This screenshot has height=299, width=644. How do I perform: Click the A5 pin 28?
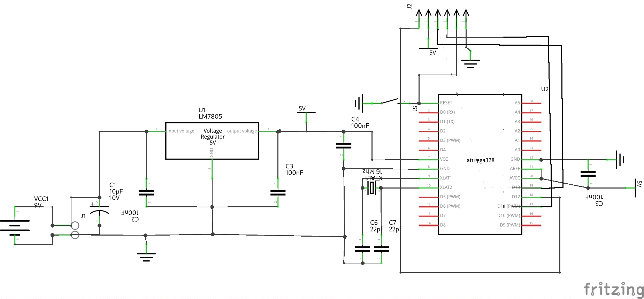[531, 103]
